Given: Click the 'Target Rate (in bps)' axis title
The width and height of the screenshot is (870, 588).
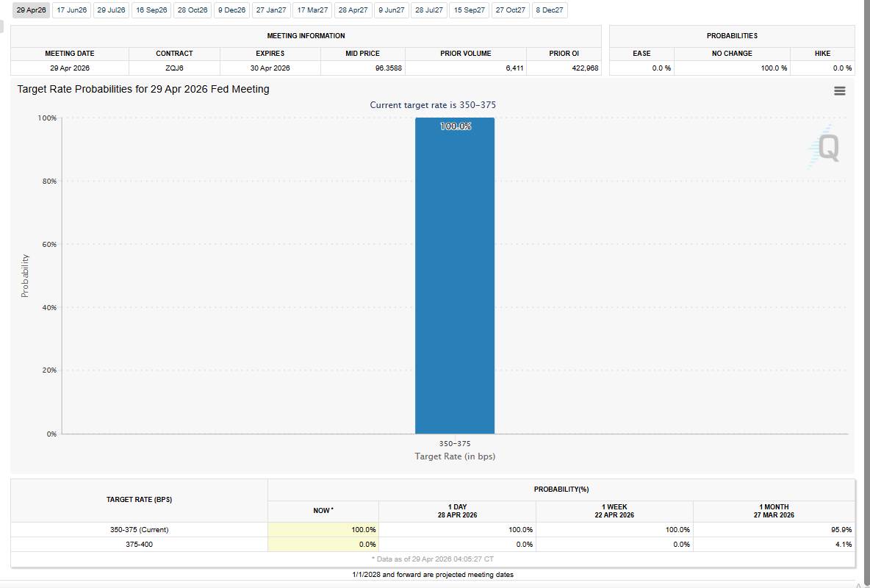Looking at the screenshot, I should tap(454, 456).
